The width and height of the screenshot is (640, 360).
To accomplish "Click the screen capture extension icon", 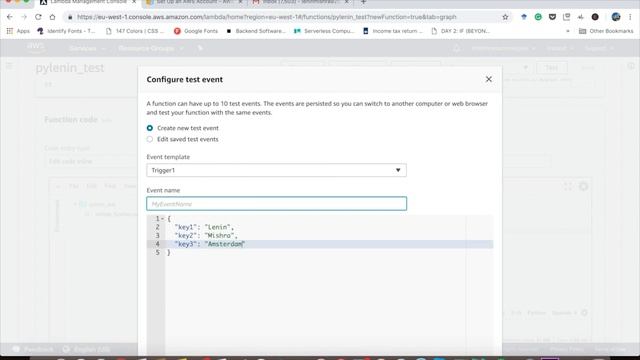I will coord(567,17).
